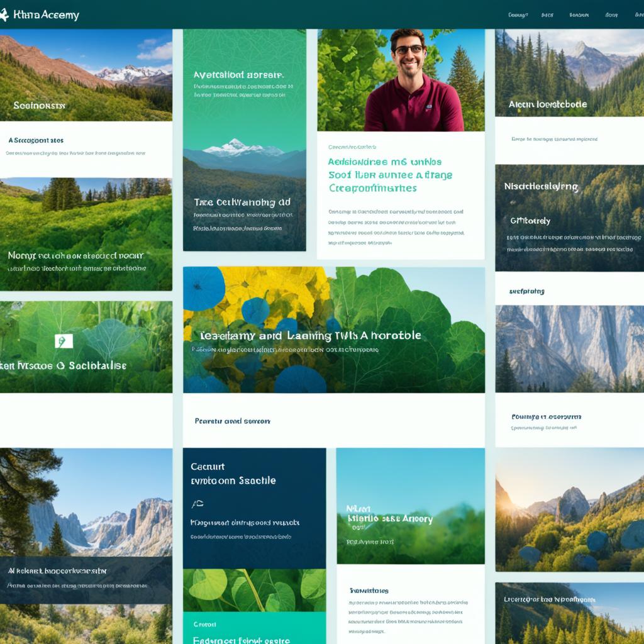The image size is (644, 644).
Task: Open the snowy peaks and red ridge photo
Action: tap(86, 75)
